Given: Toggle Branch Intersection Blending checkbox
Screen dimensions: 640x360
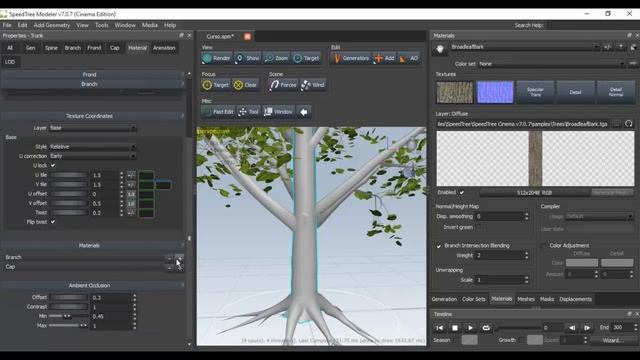Looking at the screenshot, I should [x=439, y=246].
